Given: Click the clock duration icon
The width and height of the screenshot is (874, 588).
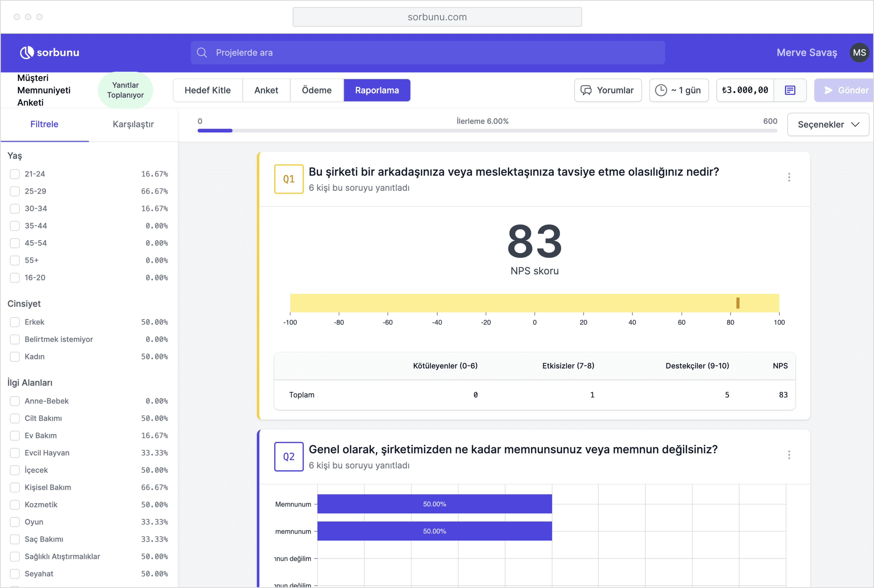Looking at the screenshot, I should 661,90.
